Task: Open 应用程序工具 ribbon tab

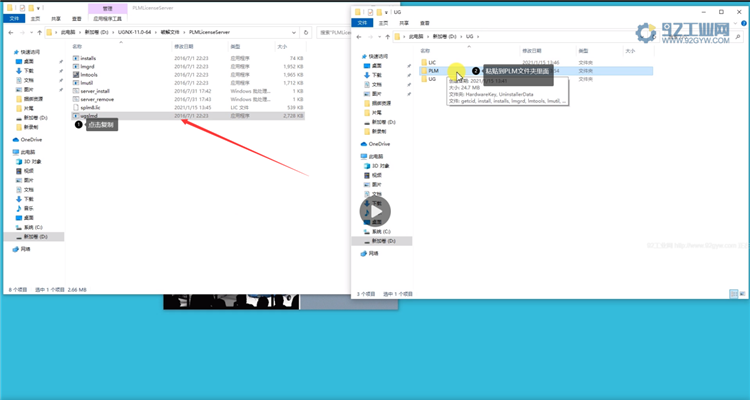Action: (x=108, y=19)
